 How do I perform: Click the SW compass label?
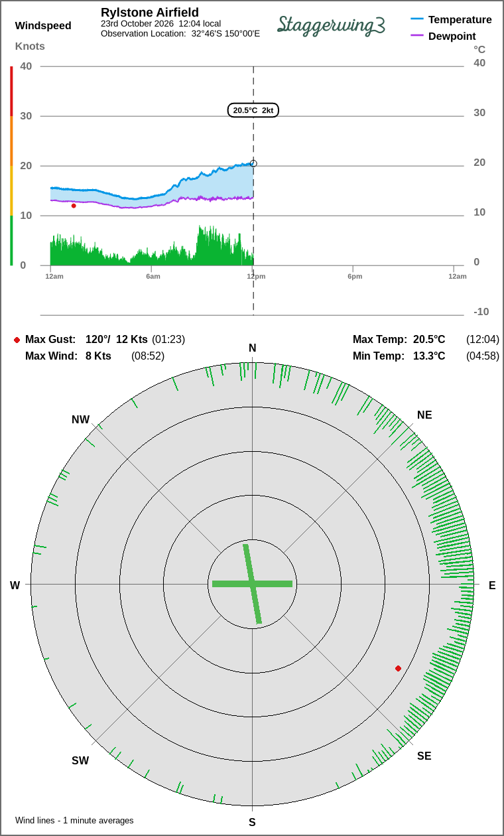(80, 760)
